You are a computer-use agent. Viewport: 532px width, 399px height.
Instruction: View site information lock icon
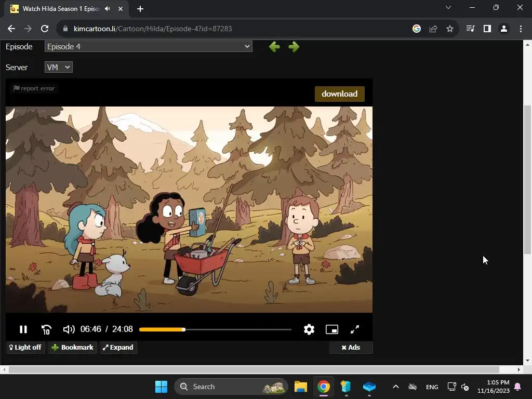(x=65, y=29)
